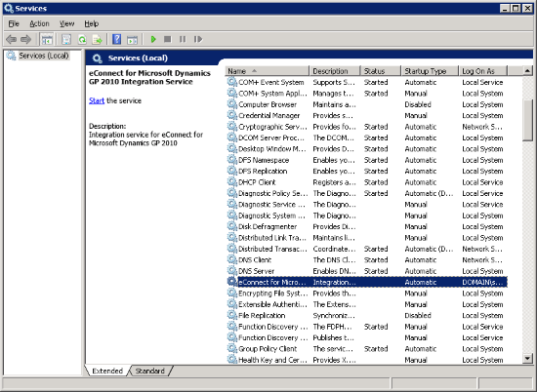537x392 pixels.
Task: Open the Action menu
Action: point(39,23)
